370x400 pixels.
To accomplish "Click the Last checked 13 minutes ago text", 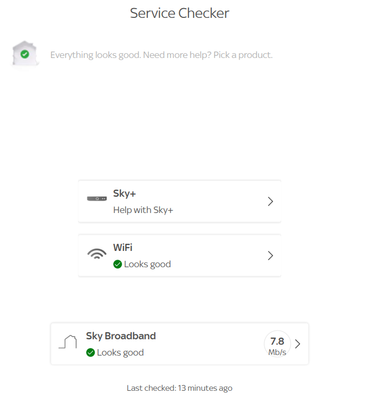I will pyautogui.click(x=180, y=388).
